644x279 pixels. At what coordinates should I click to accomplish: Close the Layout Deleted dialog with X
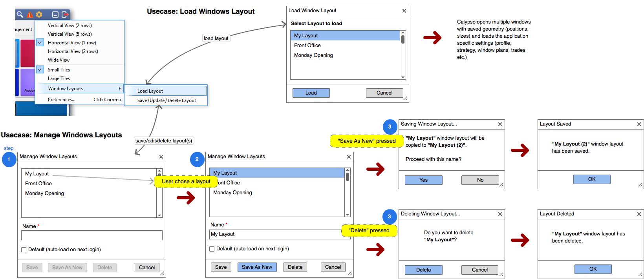click(x=639, y=214)
